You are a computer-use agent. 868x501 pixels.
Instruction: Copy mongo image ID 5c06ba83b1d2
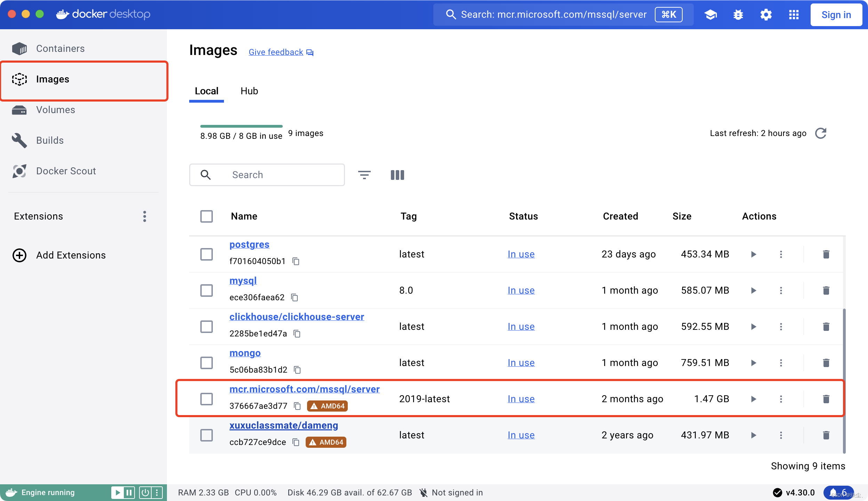pyautogui.click(x=297, y=370)
